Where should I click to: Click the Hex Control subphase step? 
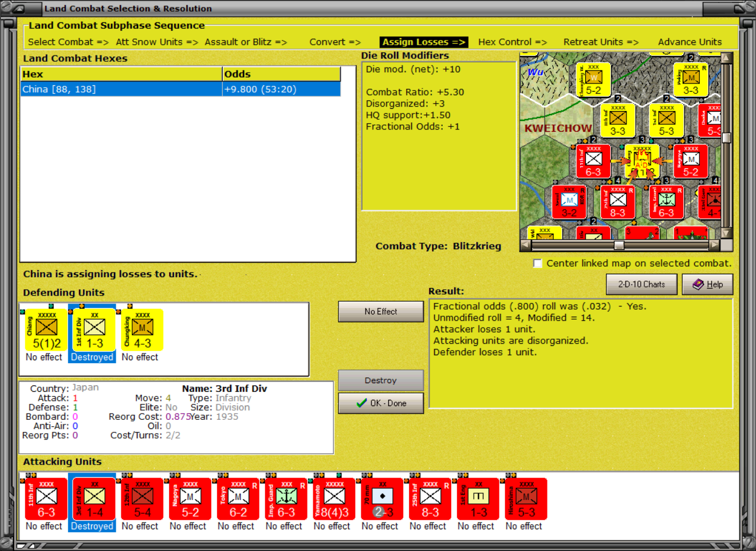[x=513, y=42]
